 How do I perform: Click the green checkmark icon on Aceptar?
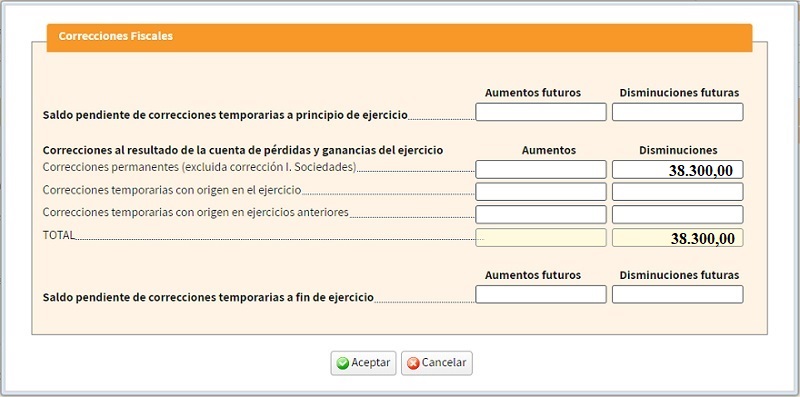pos(343,363)
